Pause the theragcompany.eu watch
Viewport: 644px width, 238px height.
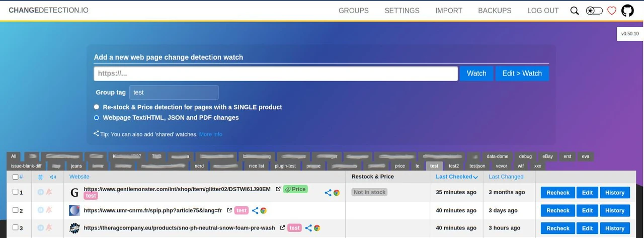pyautogui.click(x=41, y=227)
